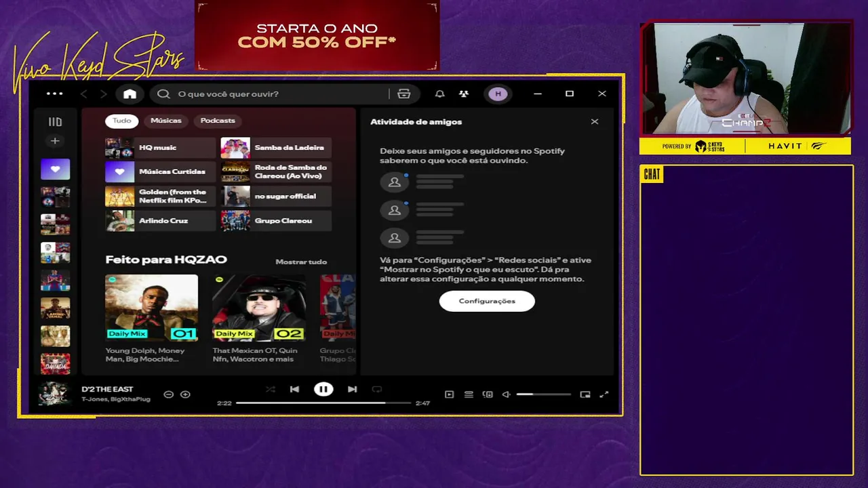Image resolution: width=868 pixels, height=488 pixels.
Task: Enter full screen mode icon
Action: click(x=604, y=394)
